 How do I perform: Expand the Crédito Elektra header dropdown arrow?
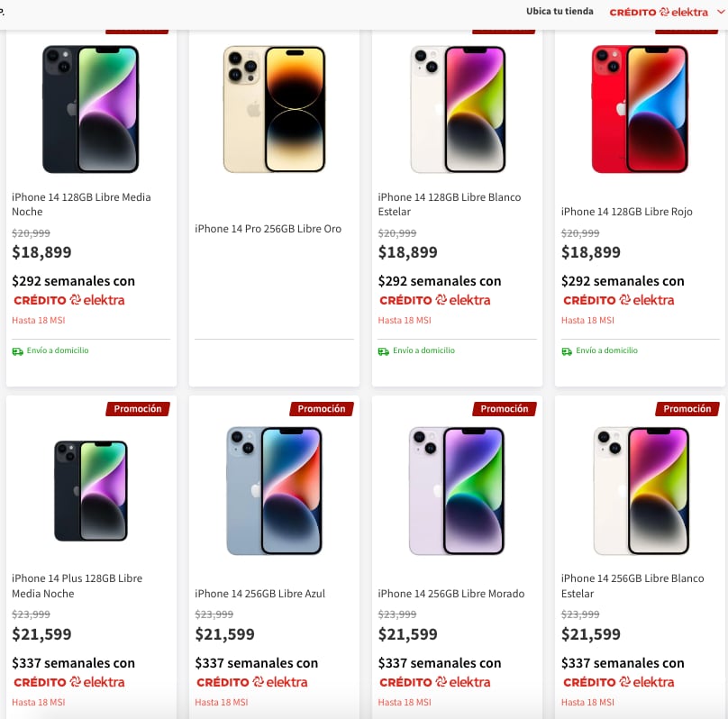click(x=720, y=13)
